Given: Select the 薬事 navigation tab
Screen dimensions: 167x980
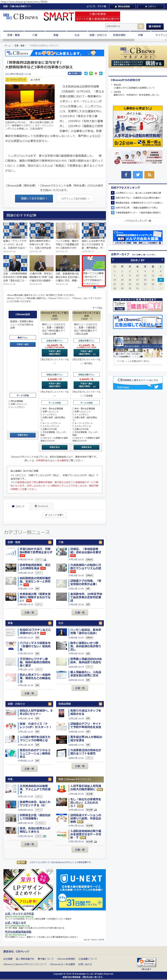Looking at the screenshot, I should pos(56,35).
